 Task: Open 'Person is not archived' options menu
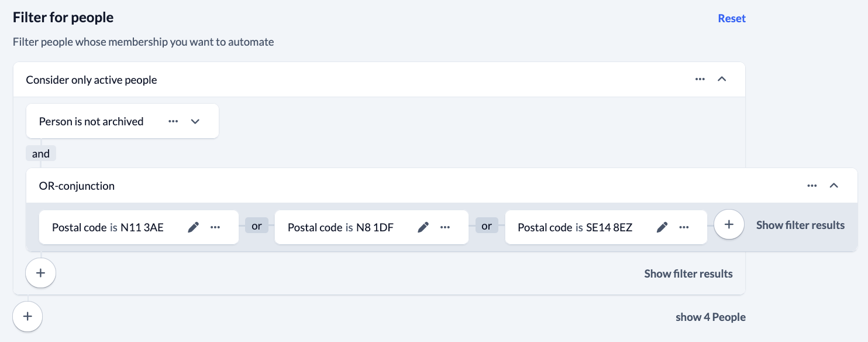coord(173,121)
